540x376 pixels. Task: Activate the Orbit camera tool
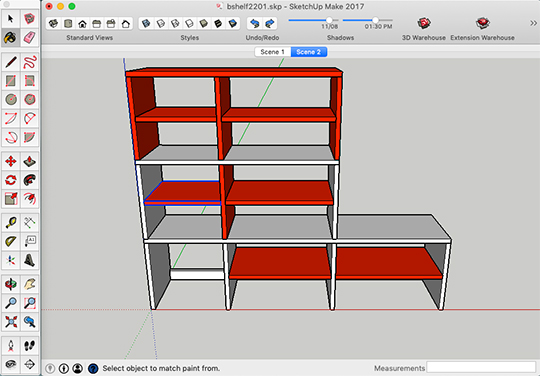click(11, 284)
